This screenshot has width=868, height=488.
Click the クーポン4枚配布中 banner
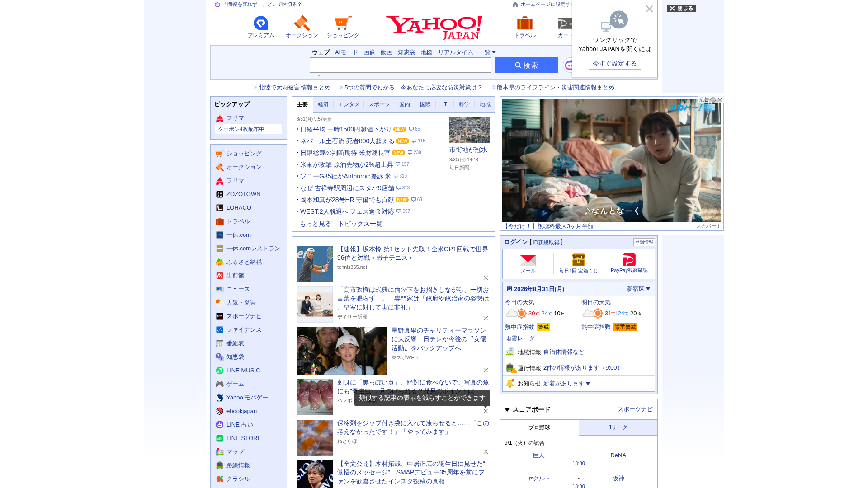[x=249, y=129]
